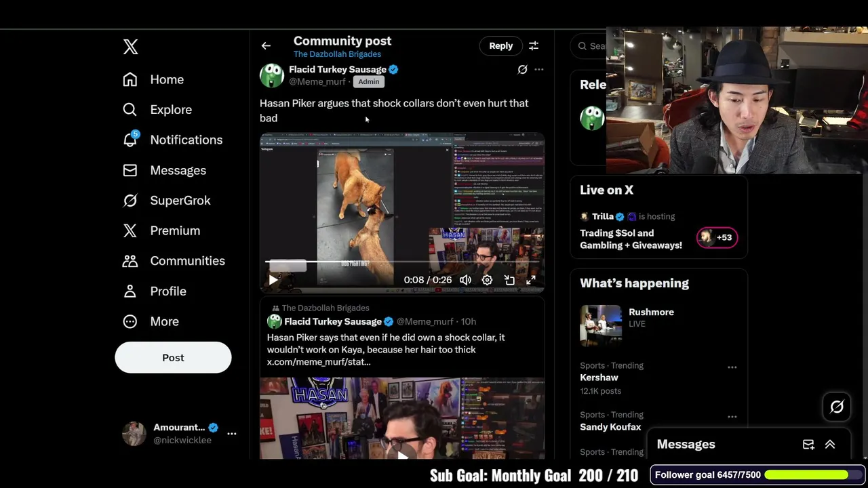Open the Rushmore LIVE item

pyautogui.click(x=658, y=325)
